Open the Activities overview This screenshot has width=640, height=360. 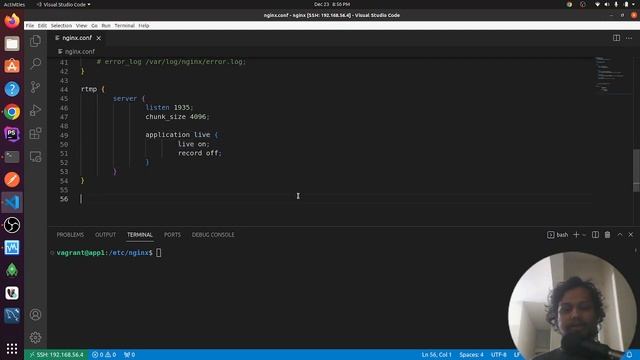(x=14, y=4)
